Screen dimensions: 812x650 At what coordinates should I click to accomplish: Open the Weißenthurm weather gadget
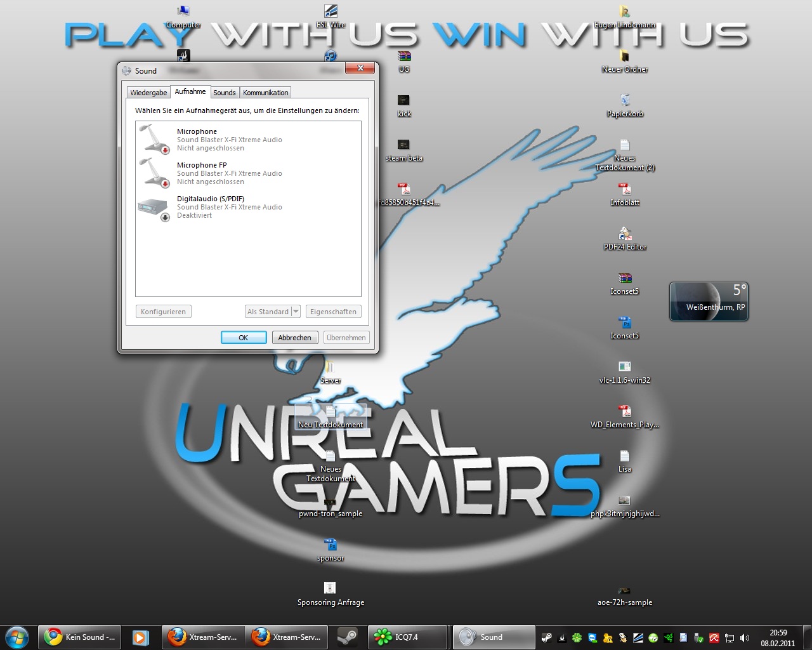click(709, 302)
